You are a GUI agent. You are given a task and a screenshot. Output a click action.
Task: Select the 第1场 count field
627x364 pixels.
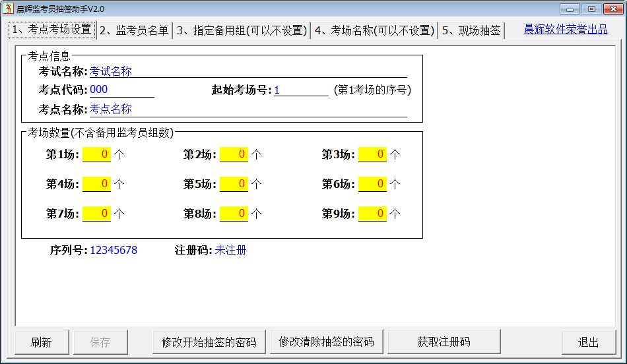click(96, 154)
